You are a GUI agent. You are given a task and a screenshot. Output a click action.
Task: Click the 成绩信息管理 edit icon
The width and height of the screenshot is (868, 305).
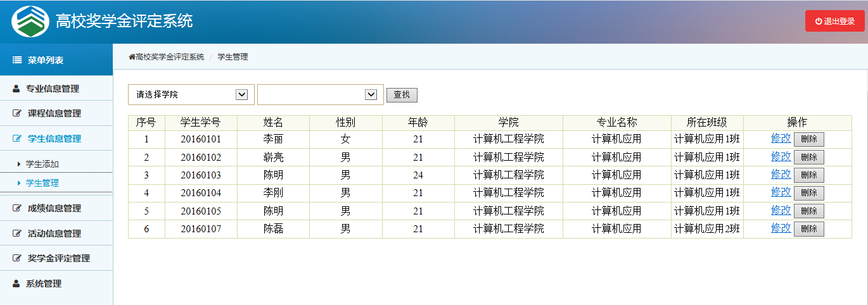point(17,208)
